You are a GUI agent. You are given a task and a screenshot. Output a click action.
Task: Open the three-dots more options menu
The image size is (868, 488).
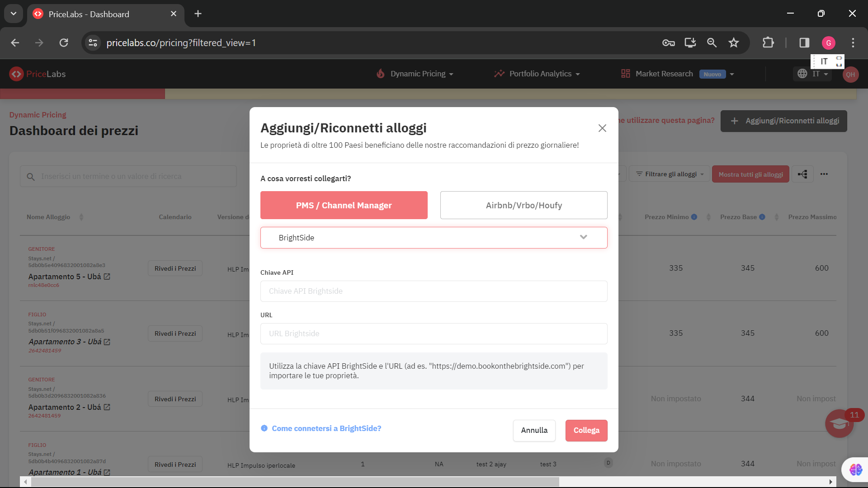point(824,174)
